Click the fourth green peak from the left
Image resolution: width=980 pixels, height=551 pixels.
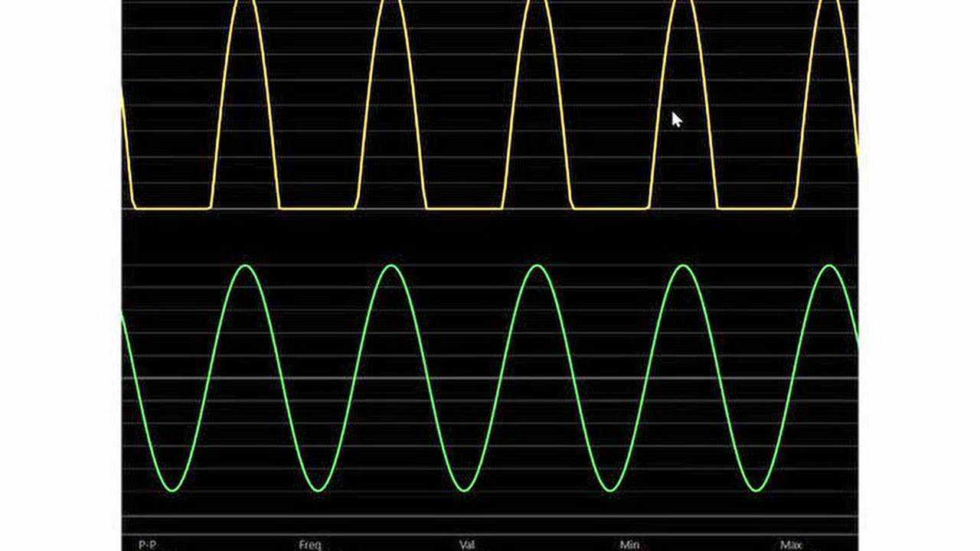click(x=683, y=266)
